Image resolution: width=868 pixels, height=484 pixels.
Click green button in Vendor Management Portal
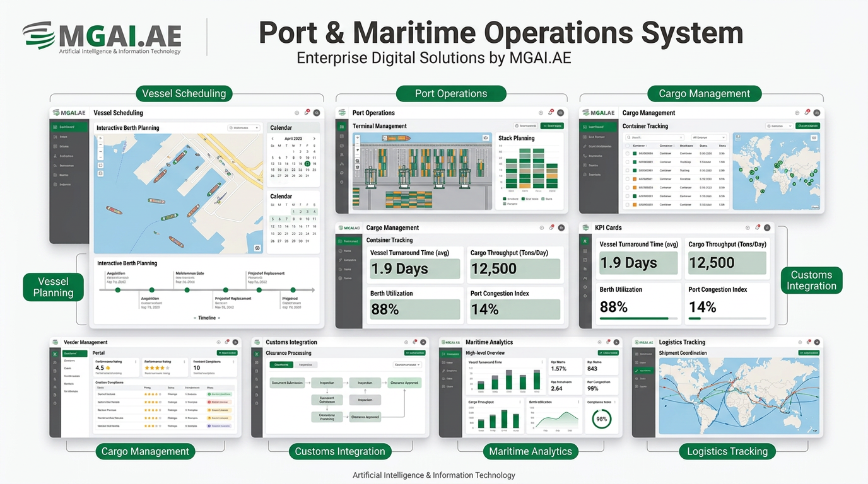(x=227, y=353)
